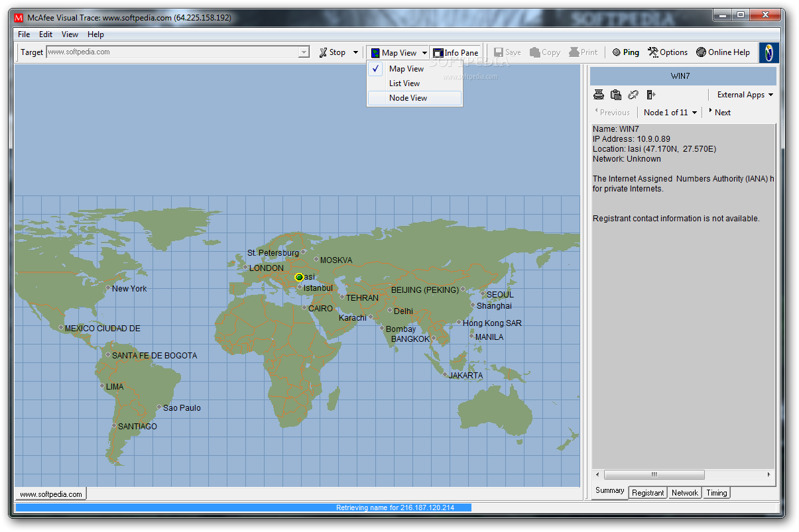Click the MANILA city marker
This screenshot has height=532, width=799.
[471, 336]
